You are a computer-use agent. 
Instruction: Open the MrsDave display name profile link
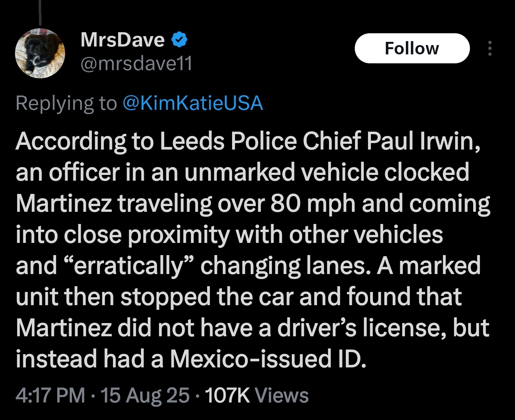[x=123, y=40]
